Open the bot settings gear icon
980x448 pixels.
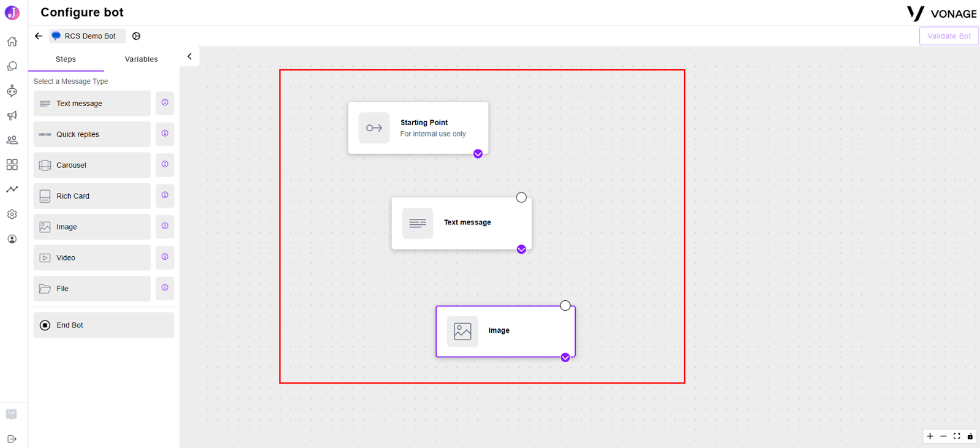[136, 36]
